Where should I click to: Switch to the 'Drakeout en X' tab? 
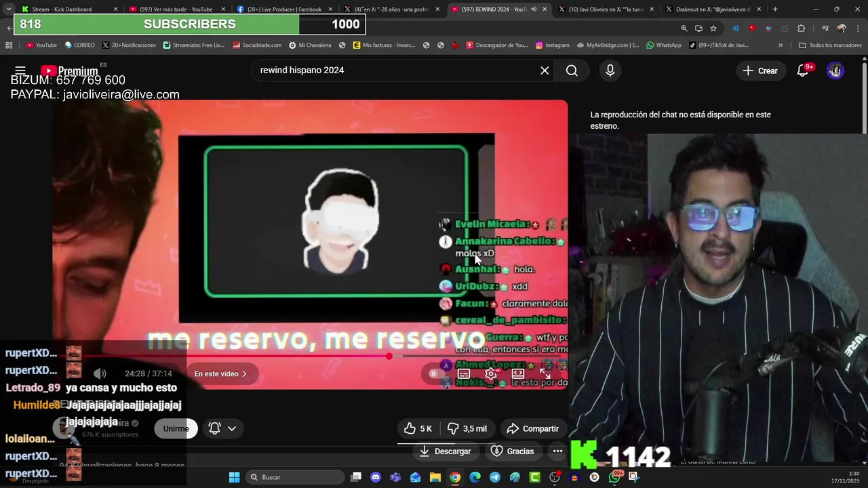click(x=712, y=9)
